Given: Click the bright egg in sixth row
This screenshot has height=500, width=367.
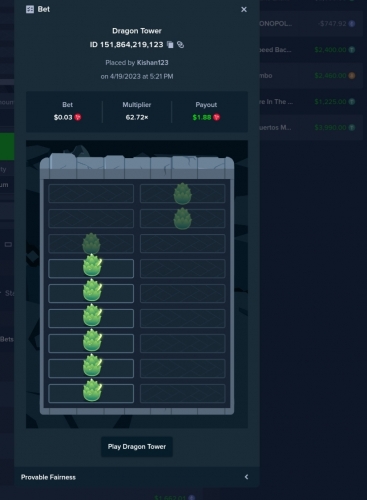Looking at the screenshot, I should coord(92,316).
